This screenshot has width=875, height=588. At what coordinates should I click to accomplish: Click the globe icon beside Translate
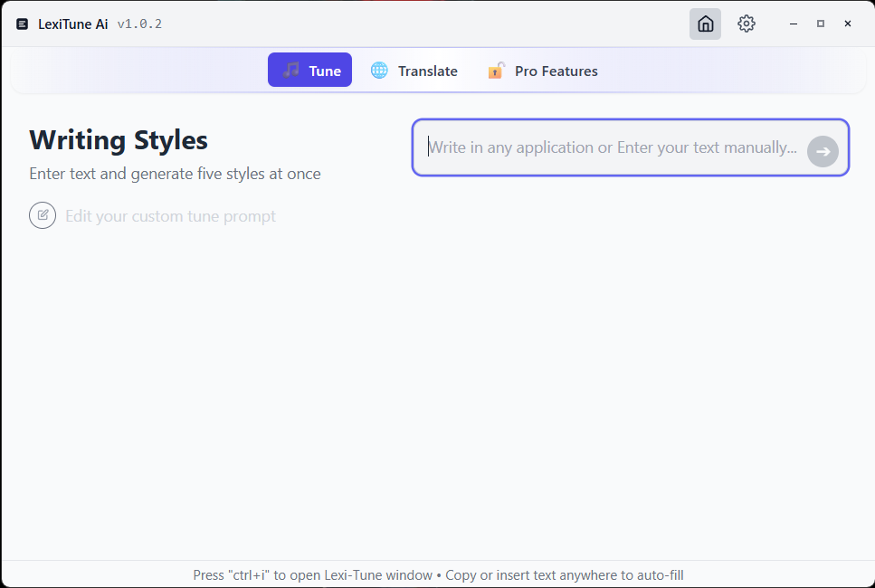click(379, 71)
